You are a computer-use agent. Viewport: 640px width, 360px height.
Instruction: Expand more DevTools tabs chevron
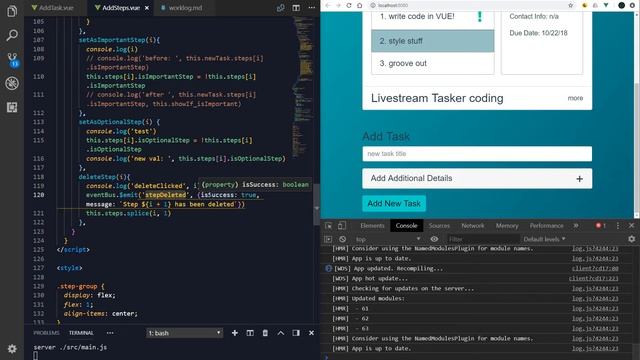[x=576, y=225]
